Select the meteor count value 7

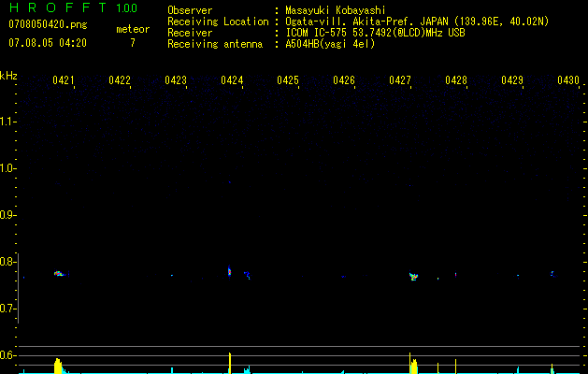coord(133,43)
